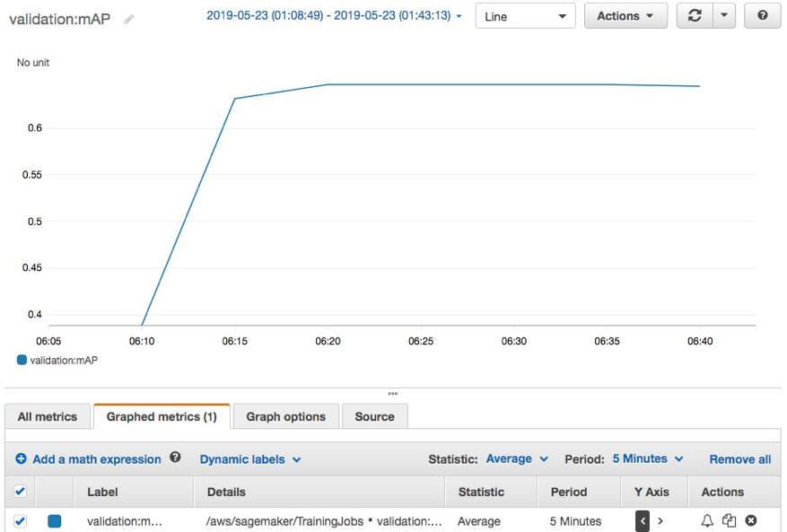Duplicate the validation:mAP metric
The width and height of the screenshot is (787, 532).
coord(729,520)
